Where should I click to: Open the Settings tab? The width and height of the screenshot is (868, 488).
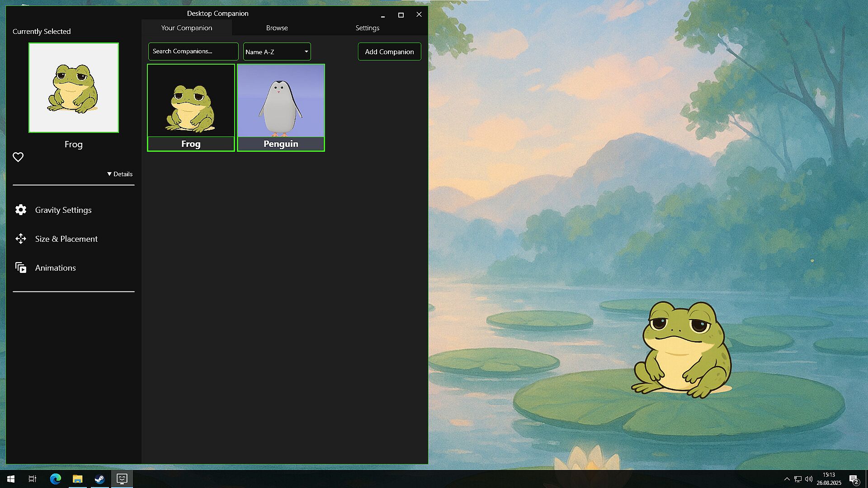(367, 28)
